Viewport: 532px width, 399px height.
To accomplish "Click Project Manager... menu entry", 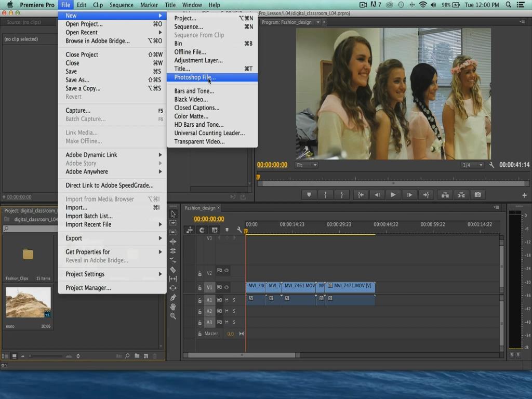I will click(88, 288).
